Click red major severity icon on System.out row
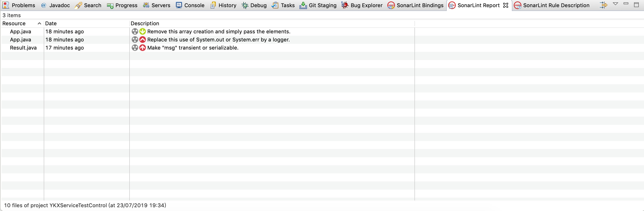644x211 pixels. (143, 40)
